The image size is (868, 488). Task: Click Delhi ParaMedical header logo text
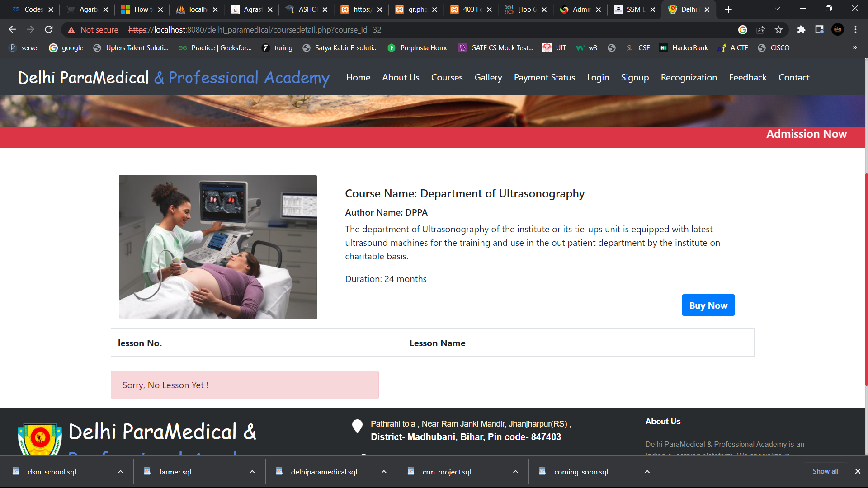point(174,77)
